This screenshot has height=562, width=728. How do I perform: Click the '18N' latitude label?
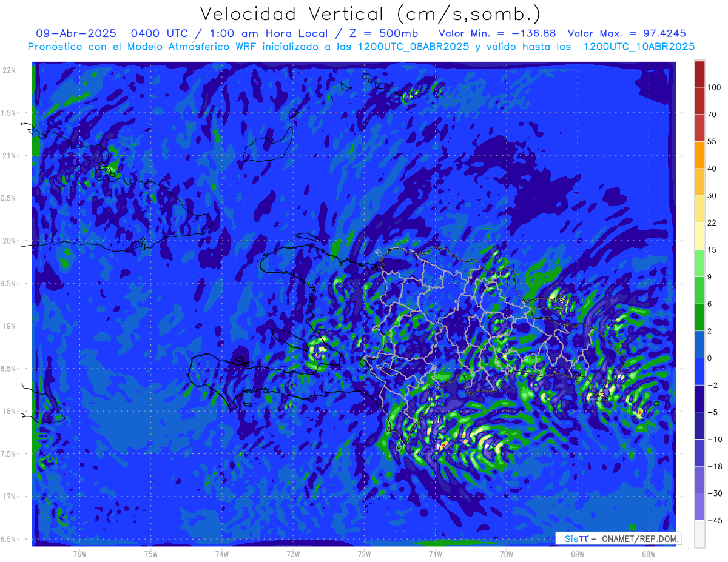(x=9, y=412)
